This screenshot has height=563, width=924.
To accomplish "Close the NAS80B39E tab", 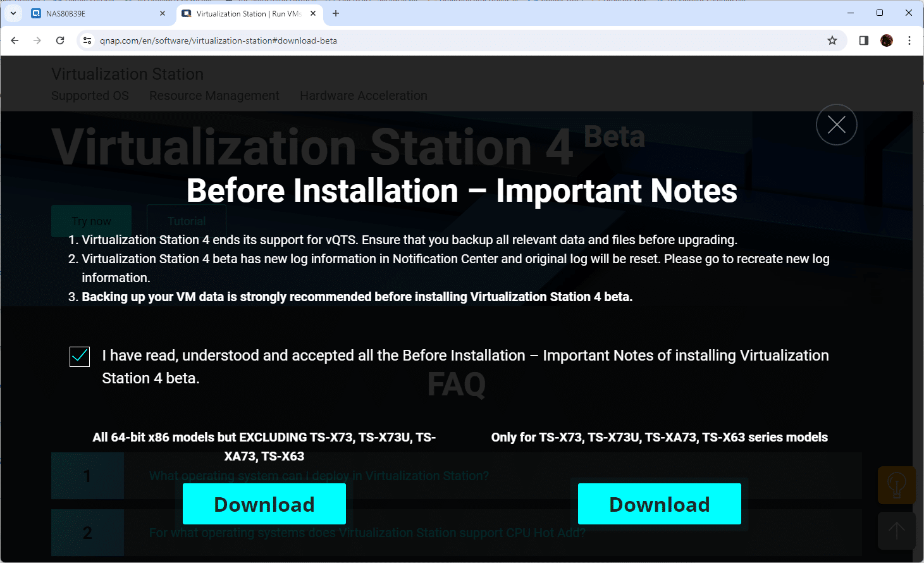I will pos(163,13).
